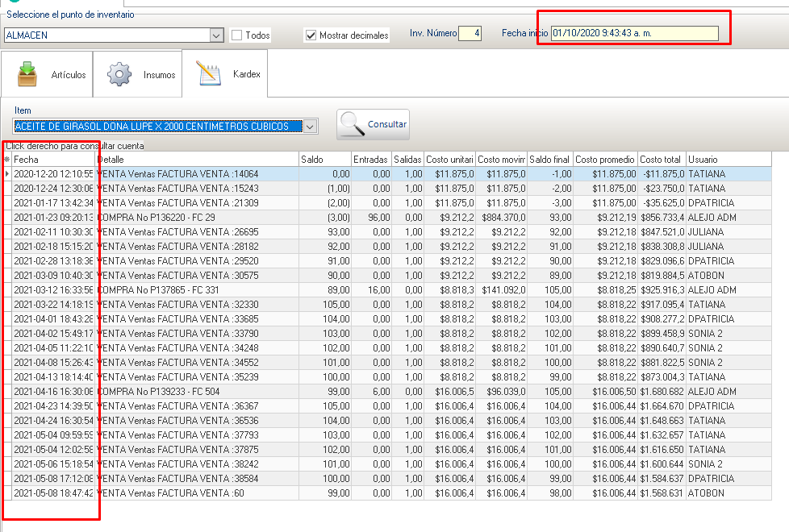Screen dimensions: 789x532
Task: Expand the ALMACEN inventory point dropdown
Action: coord(216,35)
